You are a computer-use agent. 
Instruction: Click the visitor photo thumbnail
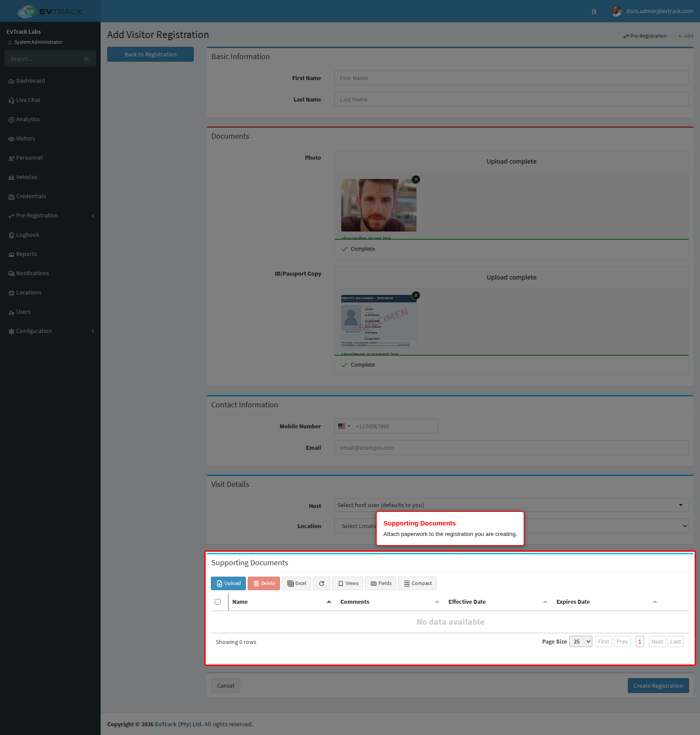(x=379, y=205)
